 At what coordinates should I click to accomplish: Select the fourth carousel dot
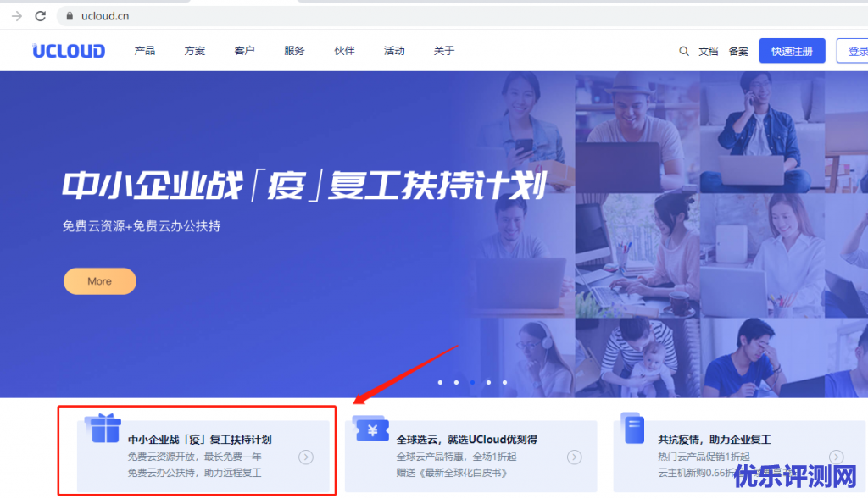[488, 382]
